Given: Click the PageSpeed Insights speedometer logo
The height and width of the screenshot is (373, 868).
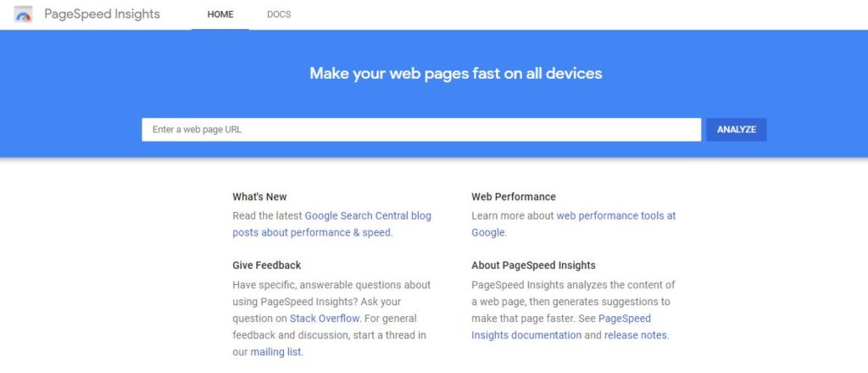Looking at the screenshot, I should (x=23, y=14).
